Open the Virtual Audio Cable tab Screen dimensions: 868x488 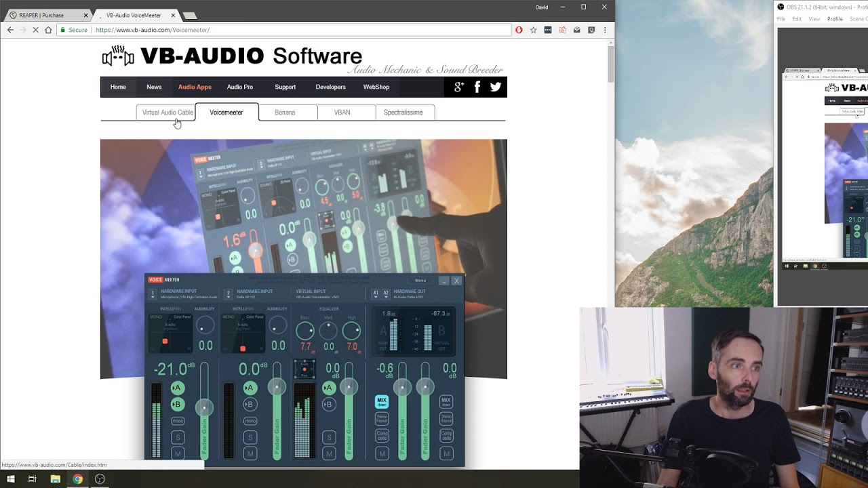click(x=167, y=113)
